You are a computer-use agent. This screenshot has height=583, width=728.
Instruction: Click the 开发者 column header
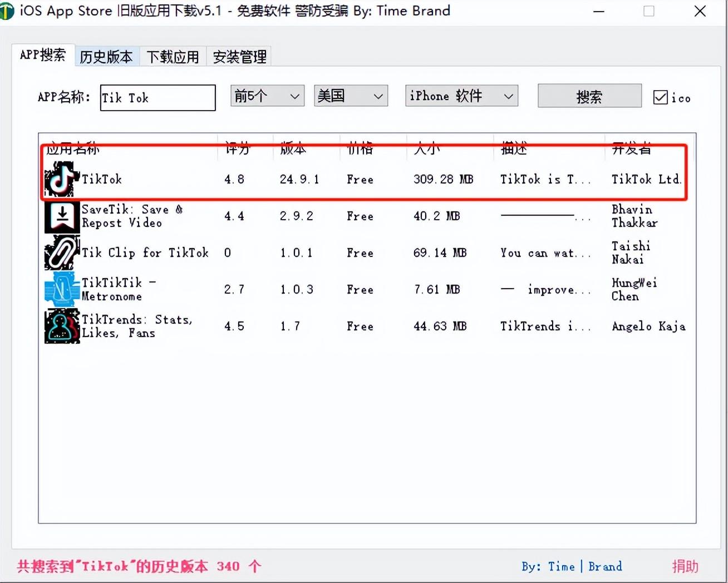coord(631,149)
